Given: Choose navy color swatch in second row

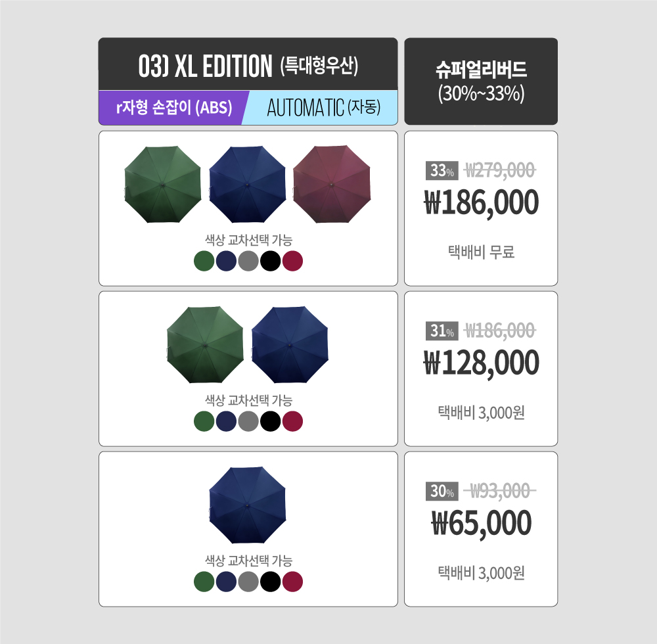Looking at the screenshot, I should pyautogui.click(x=226, y=421).
